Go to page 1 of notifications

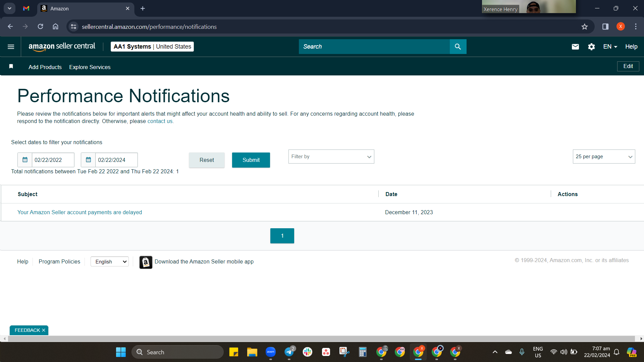[x=282, y=236]
